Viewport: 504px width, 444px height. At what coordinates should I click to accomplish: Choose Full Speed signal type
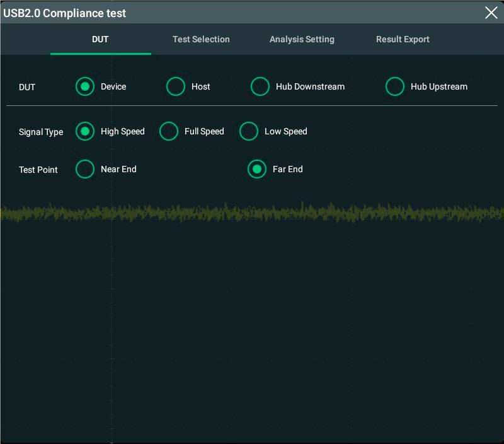169,131
